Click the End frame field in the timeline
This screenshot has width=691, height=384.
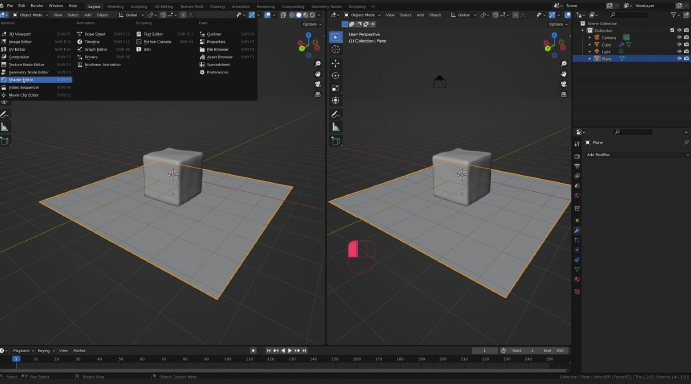pyautogui.click(x=554, y=350)
